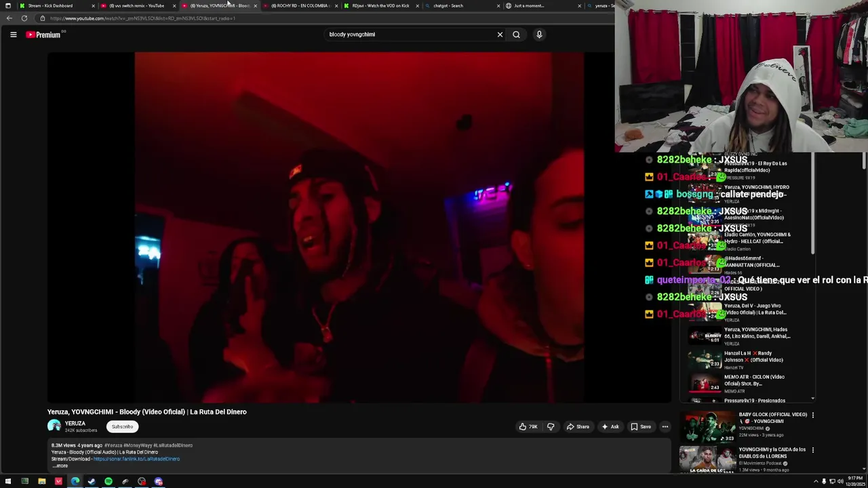Screen dimensions: 868x488
Task: Open the sonar.fanlink.to LaRutadelDinero link
Action: point(136,459)
